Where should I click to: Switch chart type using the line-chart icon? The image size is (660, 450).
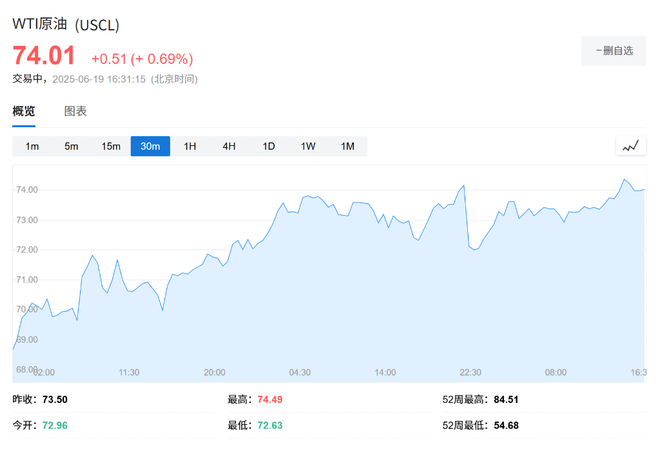[631, 146]
